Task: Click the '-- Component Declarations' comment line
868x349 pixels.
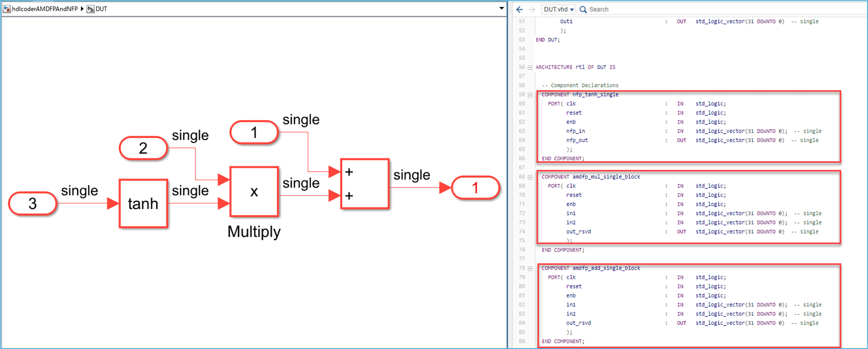Action: click(580, 85)
